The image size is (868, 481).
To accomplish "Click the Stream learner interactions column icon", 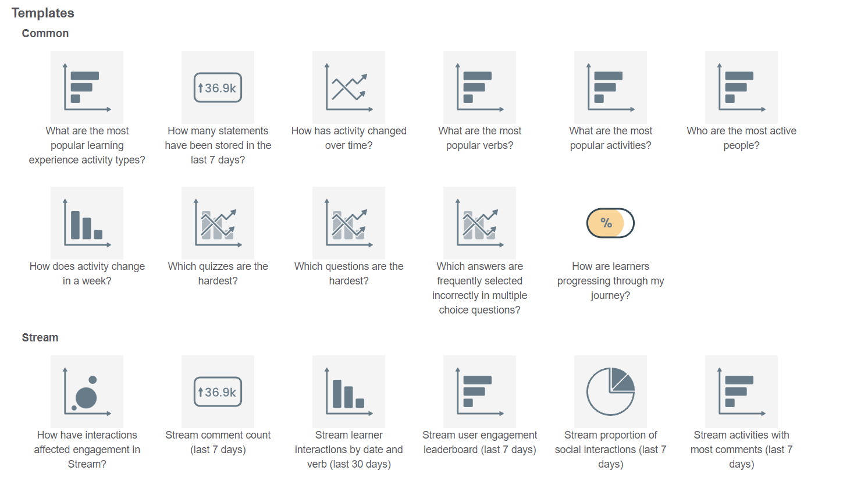I will [348, 391].
